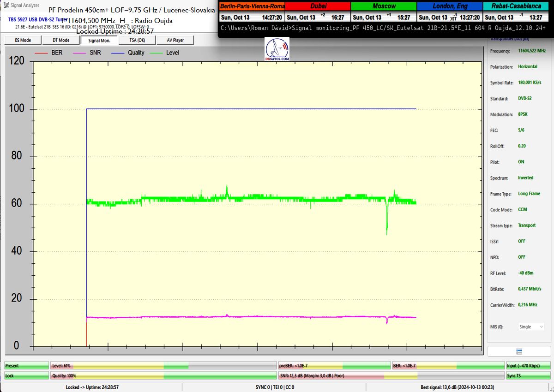Click the Input (~470 Kbps) indicator
554x392 pixels.
[529, 366]
